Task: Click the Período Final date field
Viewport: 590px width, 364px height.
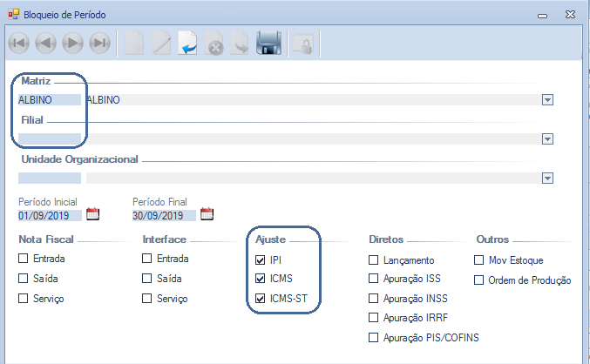Action: point(164,215)
